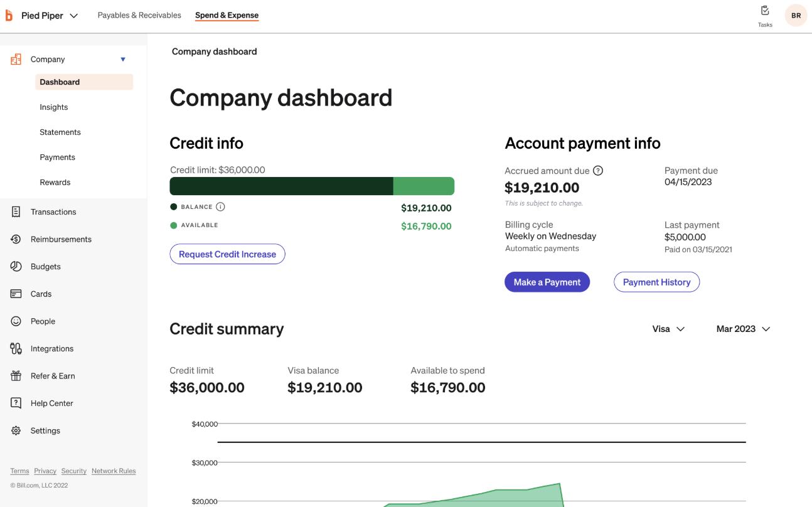Collapse the Company section arrow

tap(123, 60)
